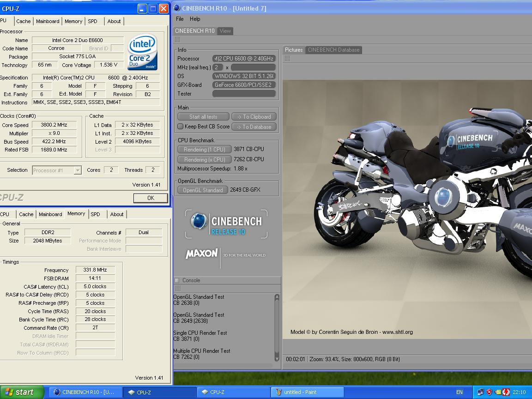
Task: Click the Processor info field in CINEBENCH
Action: (x=244, y=58)
